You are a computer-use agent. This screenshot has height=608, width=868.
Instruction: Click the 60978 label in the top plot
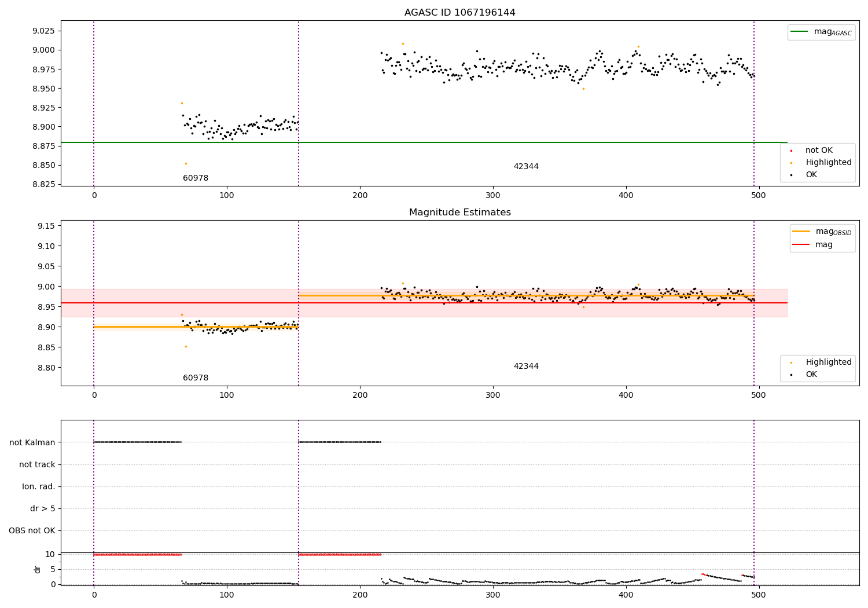tap(196, 178)
